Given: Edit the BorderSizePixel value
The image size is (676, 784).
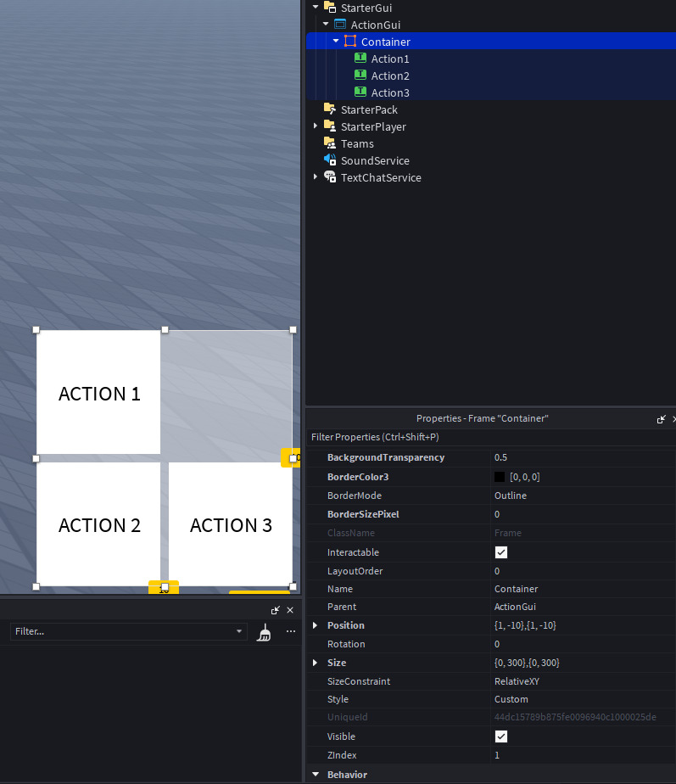Looking at the screenshot, I should [583, 514].
